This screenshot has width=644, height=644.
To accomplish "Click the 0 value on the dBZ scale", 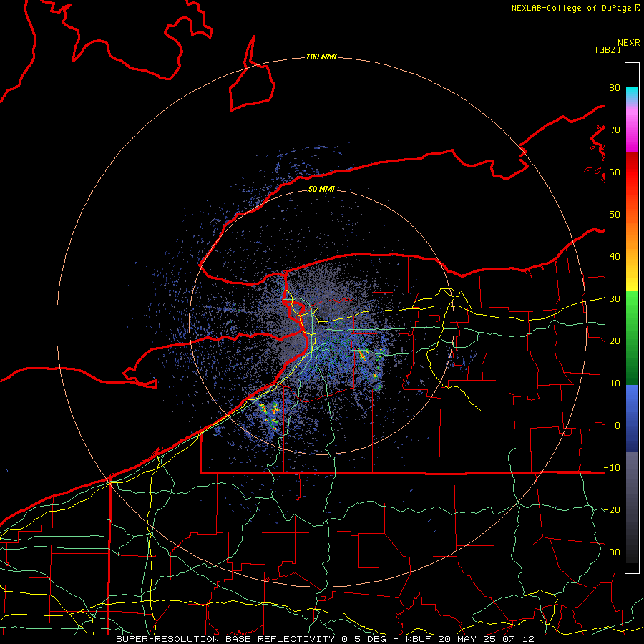I will click(618, 426).
